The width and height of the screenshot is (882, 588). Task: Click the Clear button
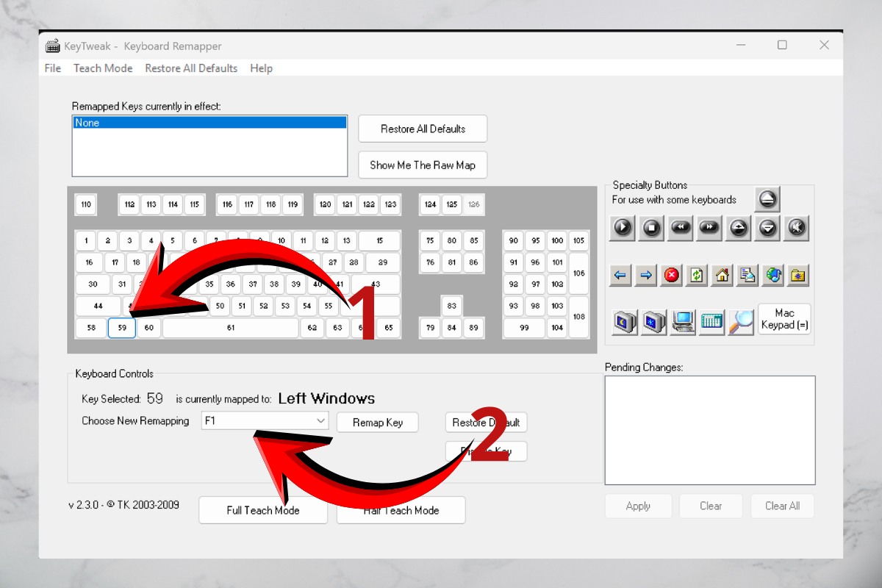pos(711,506)
